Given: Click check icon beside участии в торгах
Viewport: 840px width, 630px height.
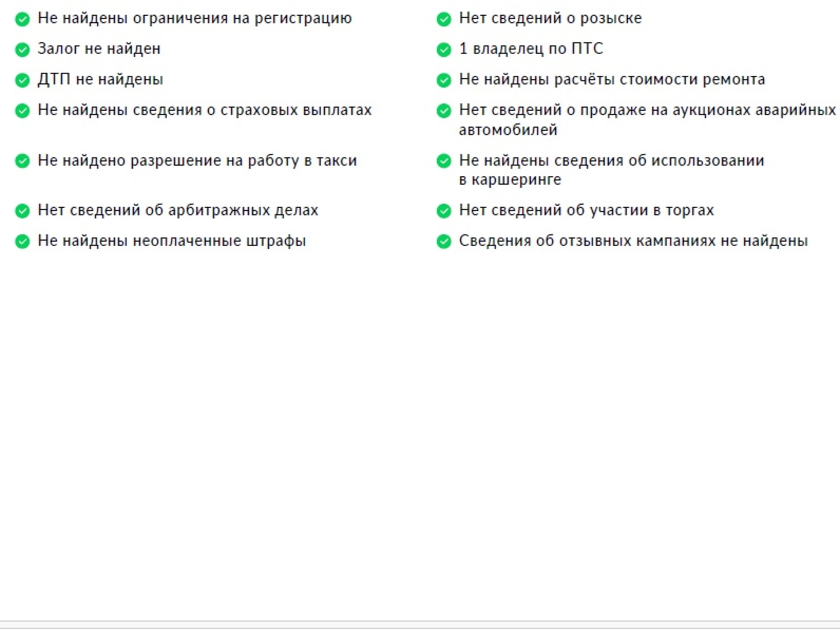Looking at the screenshot, I should [444, 211].
